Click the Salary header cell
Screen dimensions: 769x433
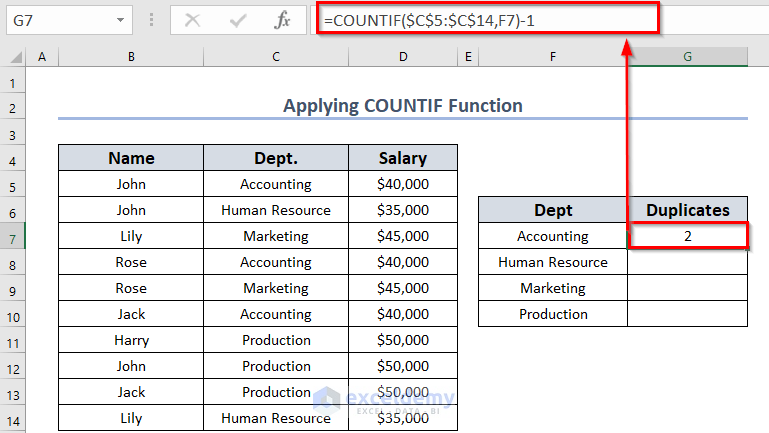[403, 158]
